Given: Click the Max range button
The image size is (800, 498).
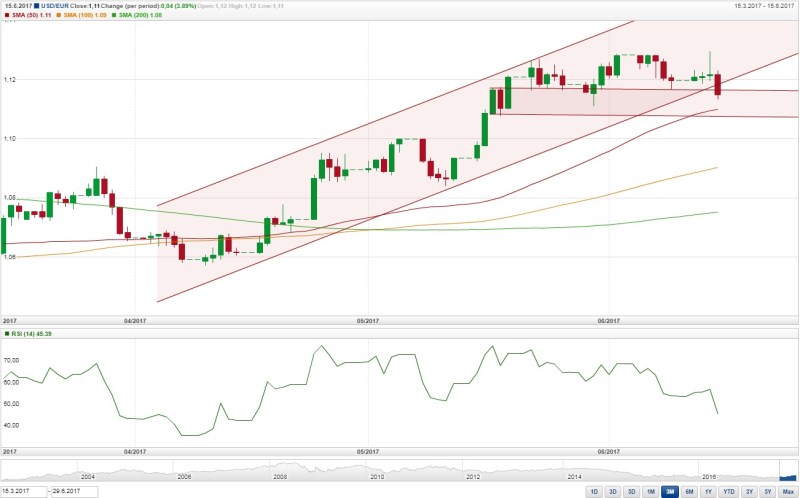Looking at the screenshot, I should tap(788, 492).
